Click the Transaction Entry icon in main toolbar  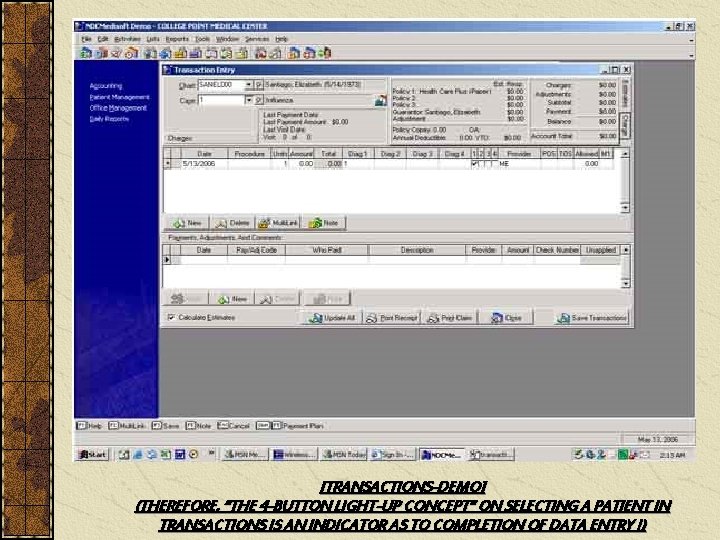pos(86,53)
